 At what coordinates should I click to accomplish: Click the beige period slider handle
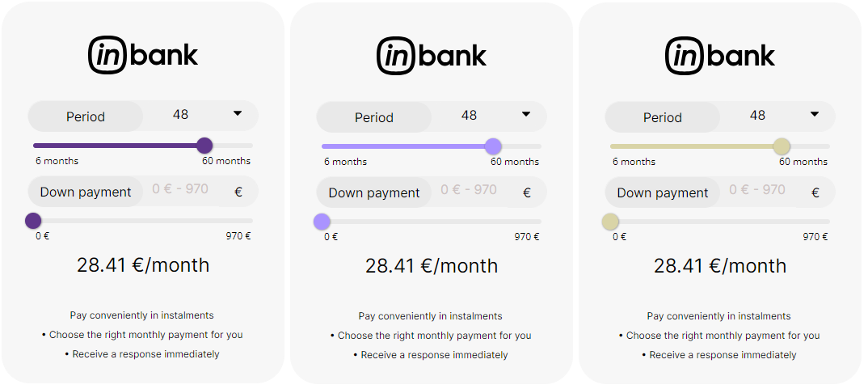click(x=781, y=146)
